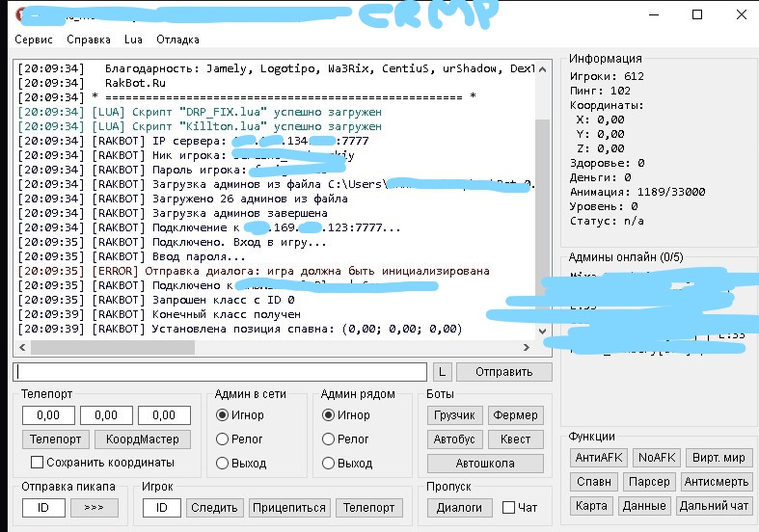Image resolution: width=759 pixels, height=532 pixels.
Task: Select Релог under Админ в сети
Action: [223, 439]
